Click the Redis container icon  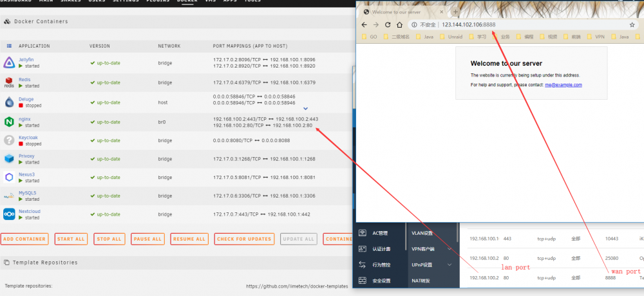coord(9,82)
